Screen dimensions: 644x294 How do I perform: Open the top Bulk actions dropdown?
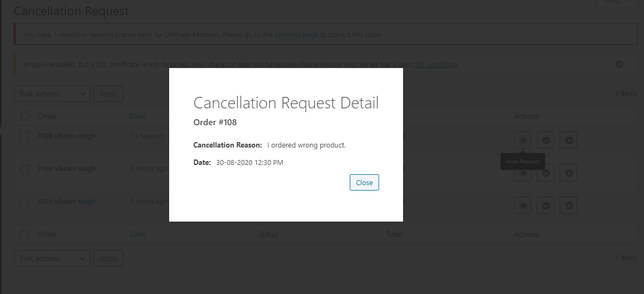(x=52, y=94)
